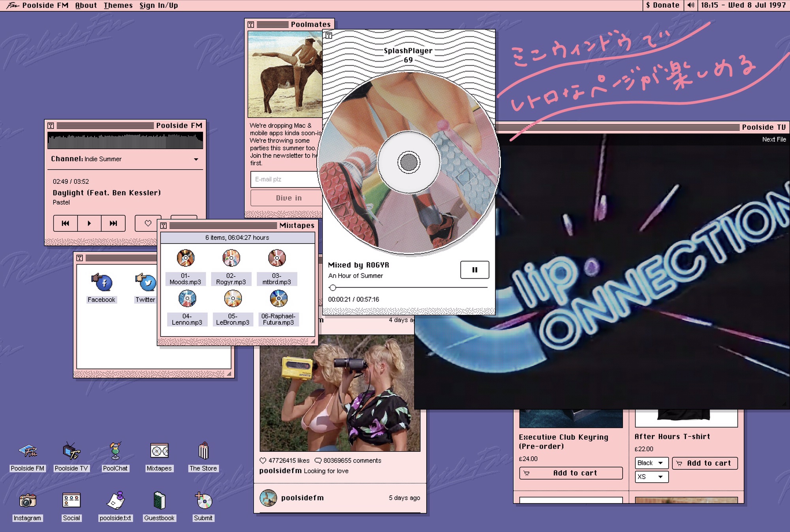Image resolution: width=790 pixels, height=532 pixels.
Task: Move the SplashPlayer progress slider handle
Action: (x=333, y=288)
